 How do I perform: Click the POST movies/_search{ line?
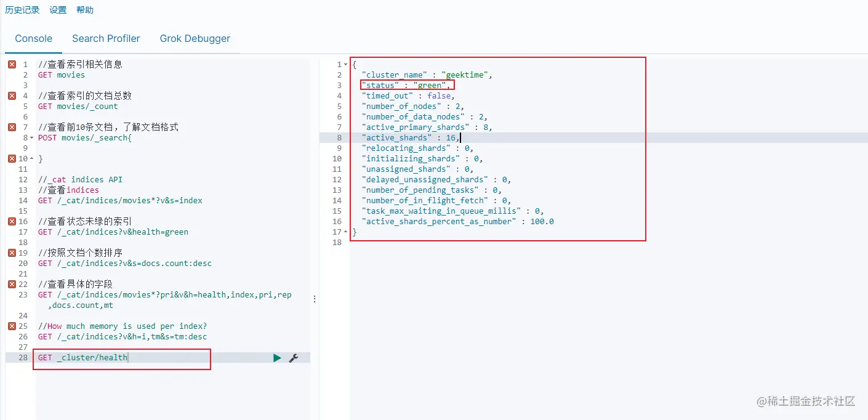pyautogui.click(x=85, y=138)
